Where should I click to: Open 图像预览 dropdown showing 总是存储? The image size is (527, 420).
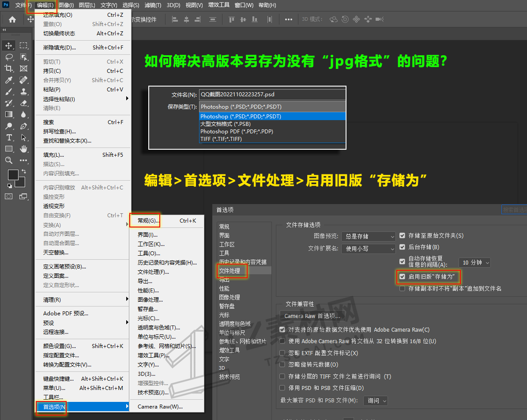pos(369,236)
